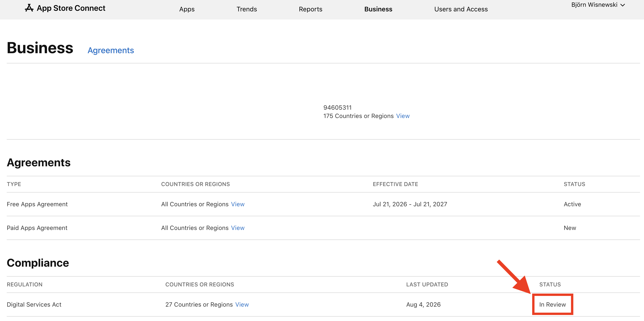644x321 pixels.
Task: View the 175 Countries or Regions list
Action: [403, 116]
